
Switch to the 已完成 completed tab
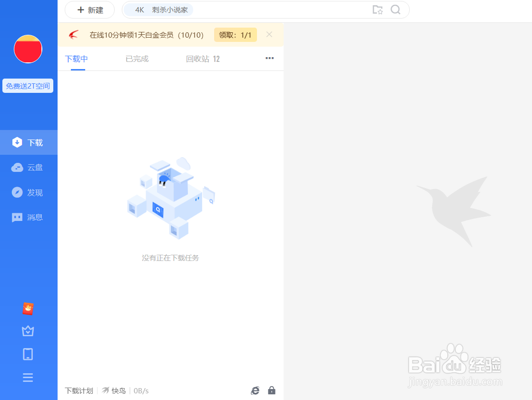137,59
